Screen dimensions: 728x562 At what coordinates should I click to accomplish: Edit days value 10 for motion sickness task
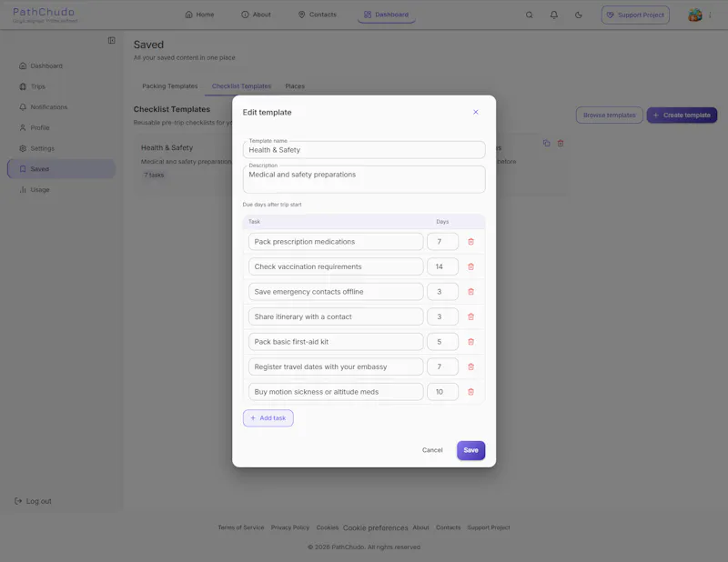tap(442, 392)
